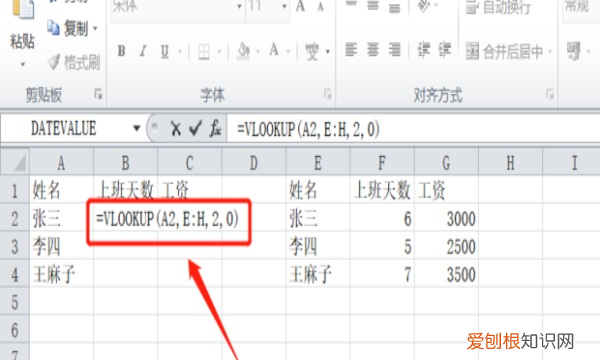This screenshot has height=360, width=600.
Task: Open the Paste options dropdown arrow
Action: (x=23, y=64)
